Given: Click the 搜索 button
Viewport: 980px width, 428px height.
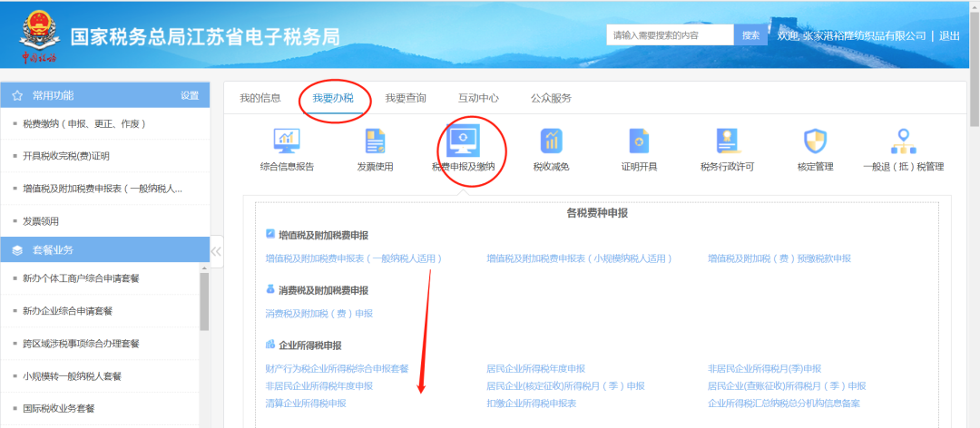Looking at the screenshot, I should point(751,35).
